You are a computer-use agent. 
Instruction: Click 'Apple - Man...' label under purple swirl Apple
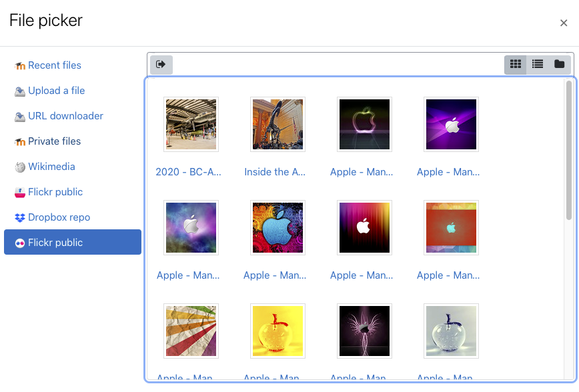coord(448,172)
